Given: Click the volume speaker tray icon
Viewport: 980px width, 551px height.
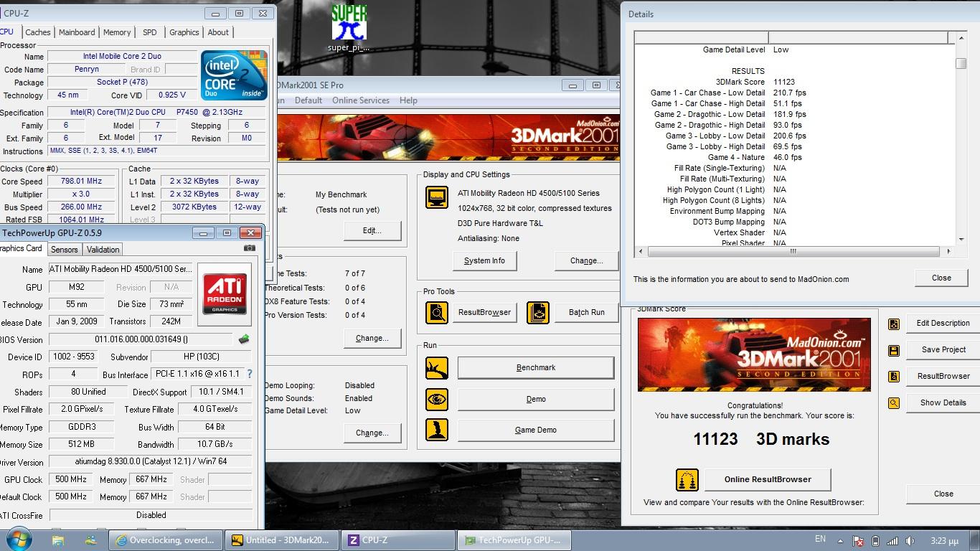Looking at the screenshot, I should coord(910,541).
